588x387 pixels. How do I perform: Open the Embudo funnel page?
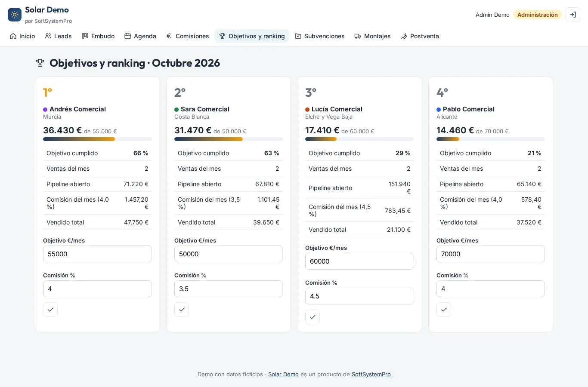(98, 36)
